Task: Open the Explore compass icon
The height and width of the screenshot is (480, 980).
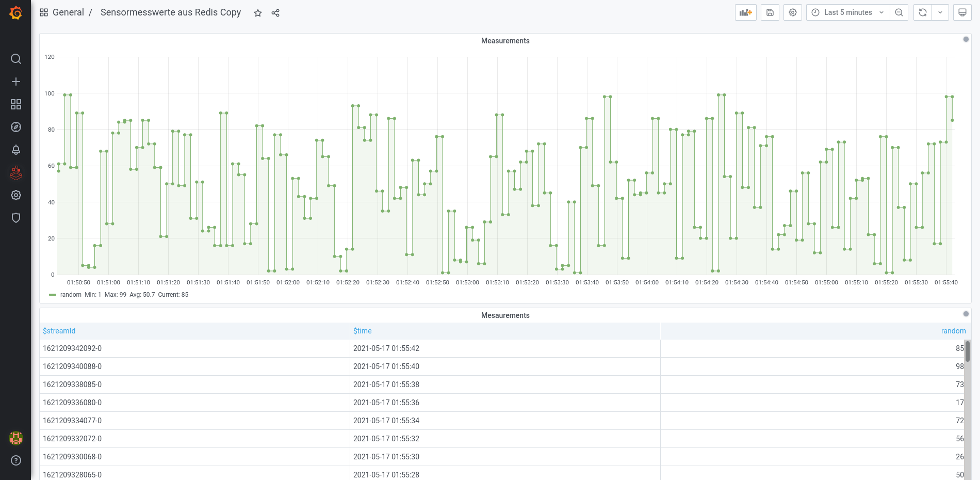Action: pos(16,127)
